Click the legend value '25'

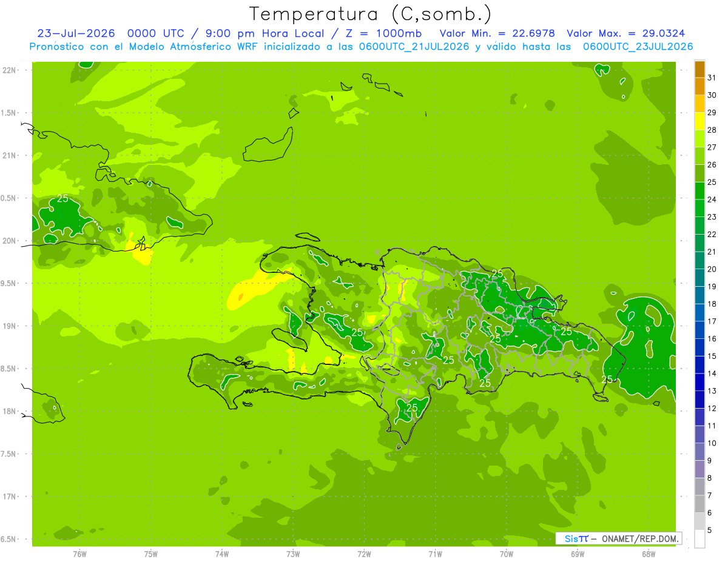point(712,182)
